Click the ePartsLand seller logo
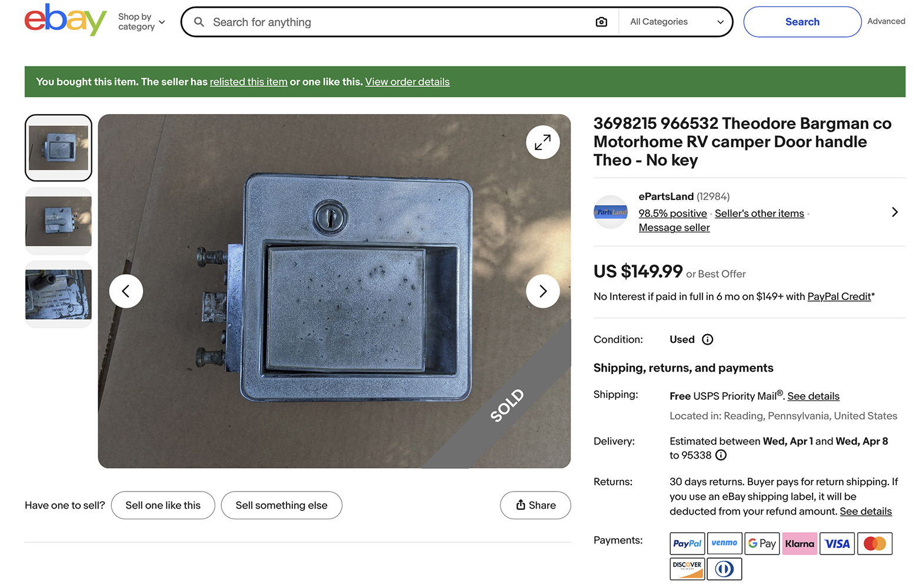 [611, 212]
